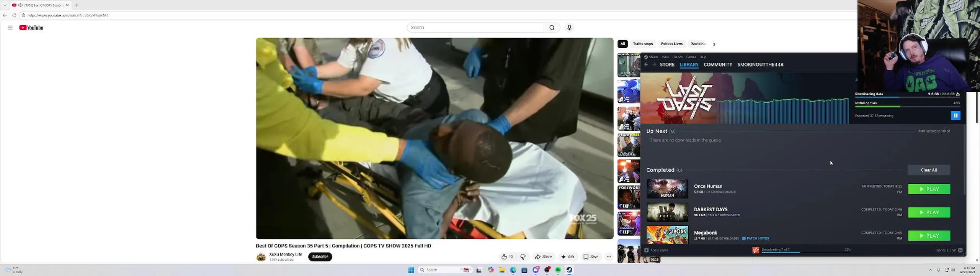Subscribe to XuXu Monkey Life channel
Screen dimensions: 980x276
click(320, 257)
